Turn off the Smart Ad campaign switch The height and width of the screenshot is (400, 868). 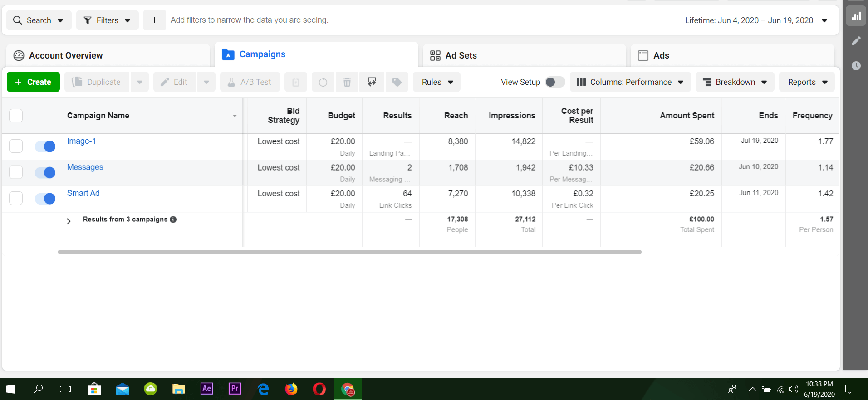[x=45, y=199]
